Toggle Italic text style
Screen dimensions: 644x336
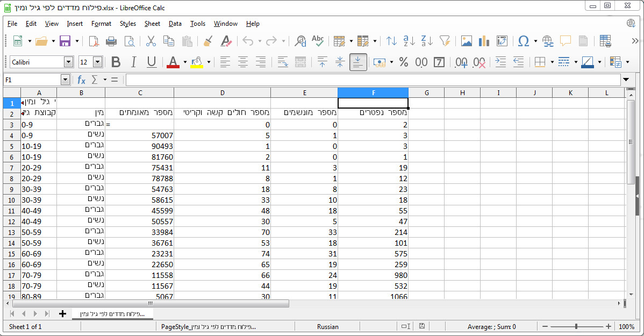tap(133, 62)
